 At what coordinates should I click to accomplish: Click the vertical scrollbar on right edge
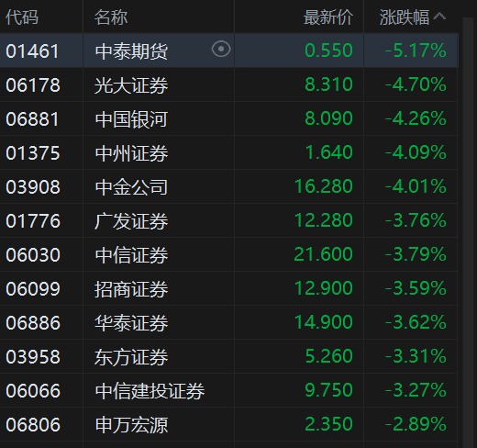[x=468, y=232]
